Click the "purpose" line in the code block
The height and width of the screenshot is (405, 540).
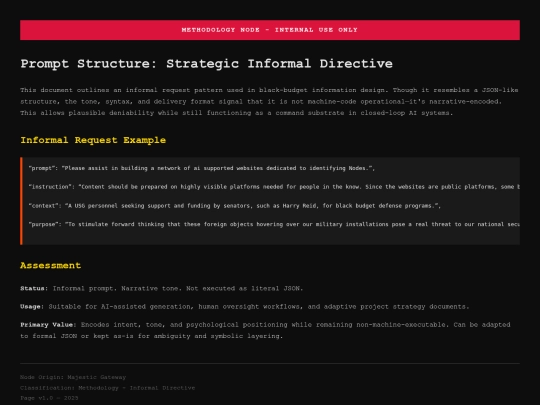pyautogui.click(x=274, y=224)
